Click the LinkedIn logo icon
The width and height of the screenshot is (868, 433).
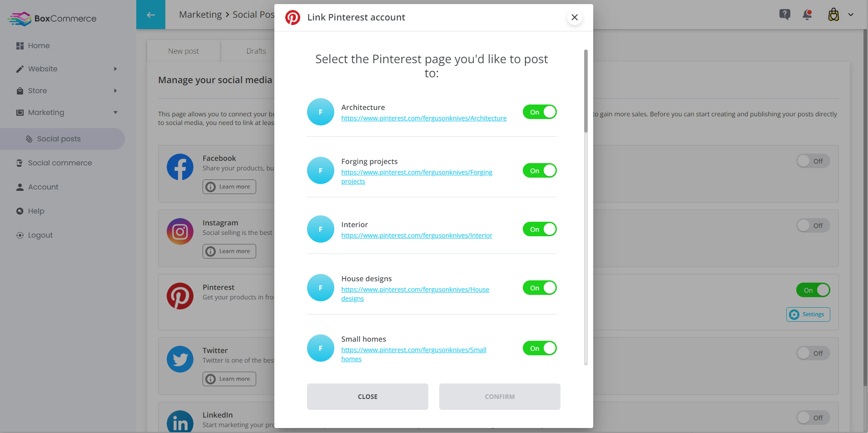click(x=180, y=421)
